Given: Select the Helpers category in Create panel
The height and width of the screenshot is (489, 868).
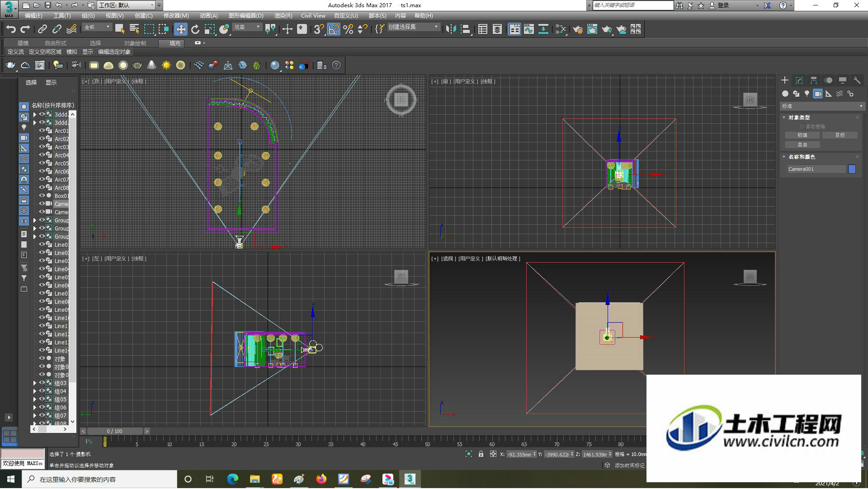Looking at the screenshot, I should point(829,94).
